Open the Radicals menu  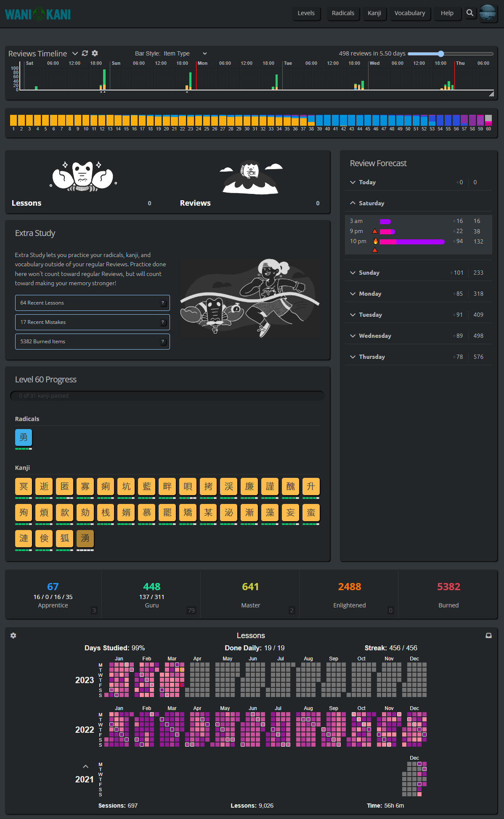343,13
